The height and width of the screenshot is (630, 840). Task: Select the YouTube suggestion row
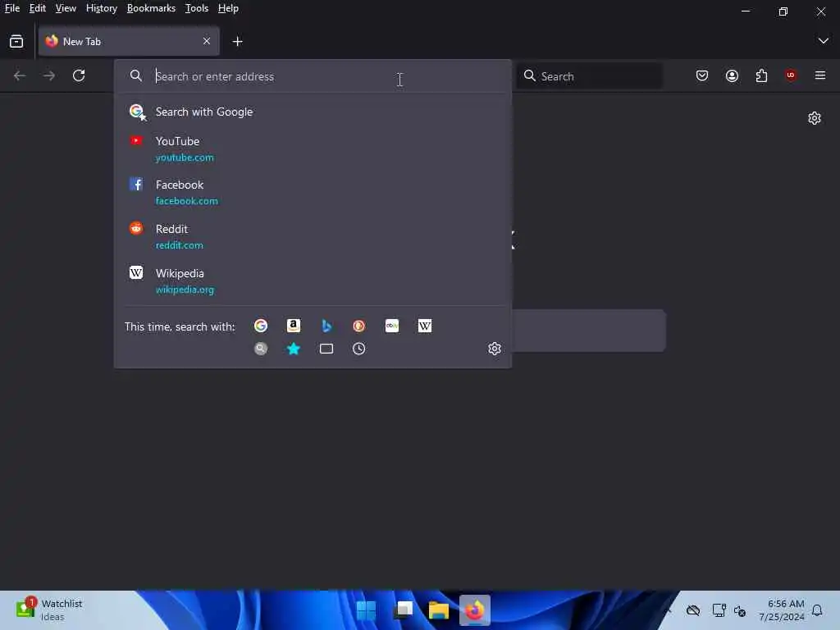click(x=313, y=148)
